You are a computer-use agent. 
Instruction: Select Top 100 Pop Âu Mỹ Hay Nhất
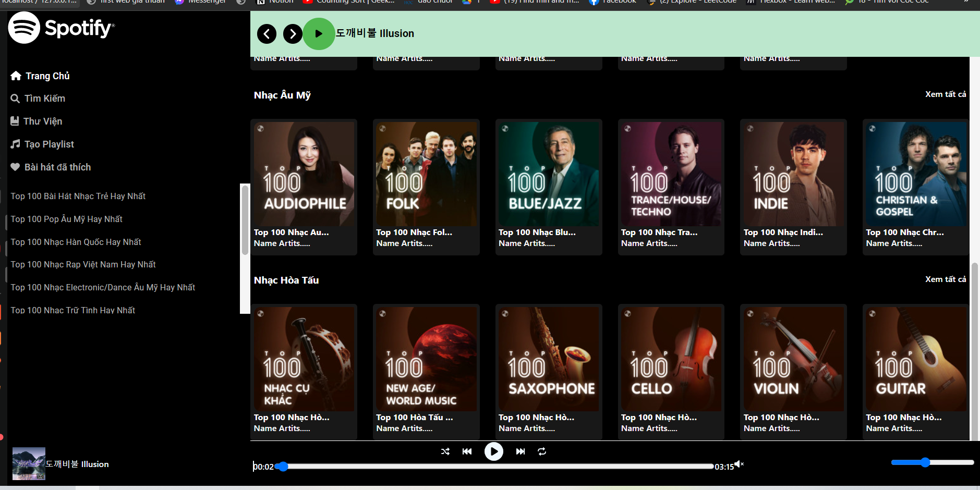click(66, 219)
